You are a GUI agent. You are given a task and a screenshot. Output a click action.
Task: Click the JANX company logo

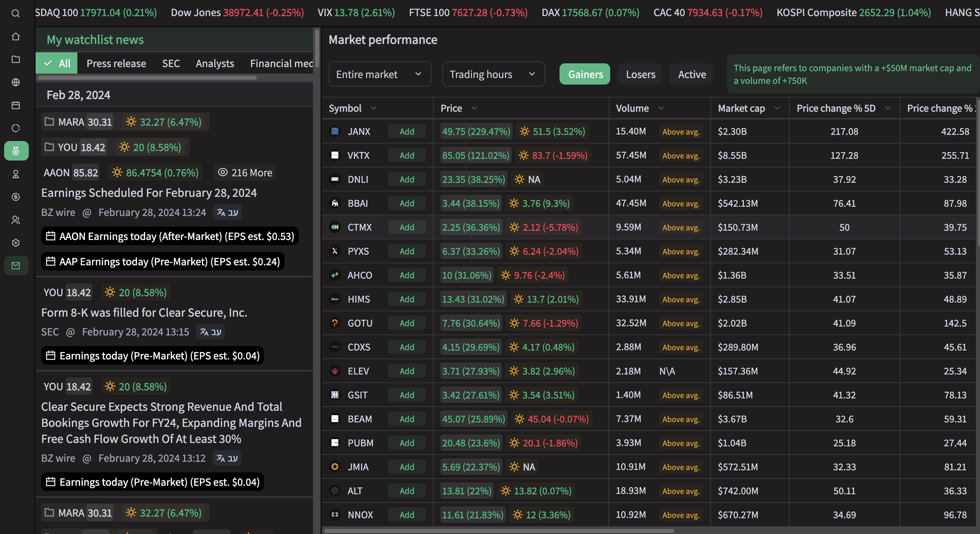(x=335, y=131)
